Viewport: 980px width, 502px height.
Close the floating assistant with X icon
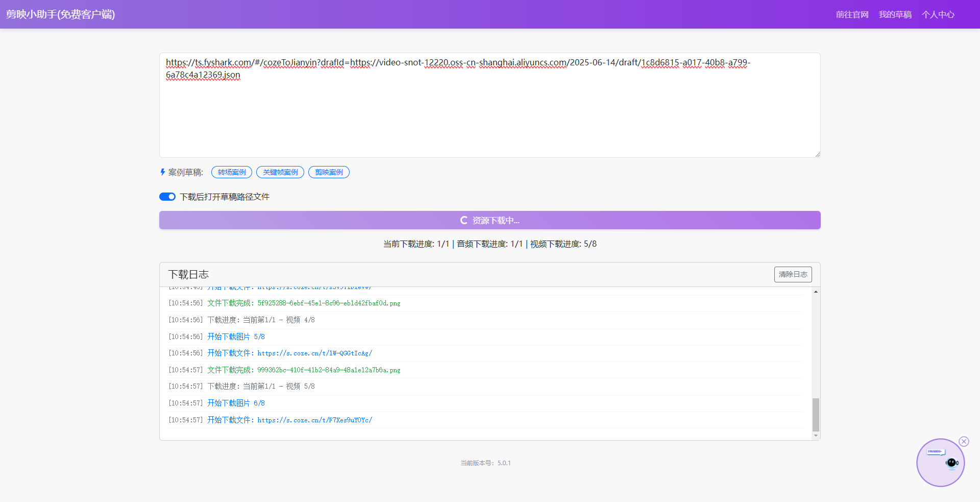point(964,441)
